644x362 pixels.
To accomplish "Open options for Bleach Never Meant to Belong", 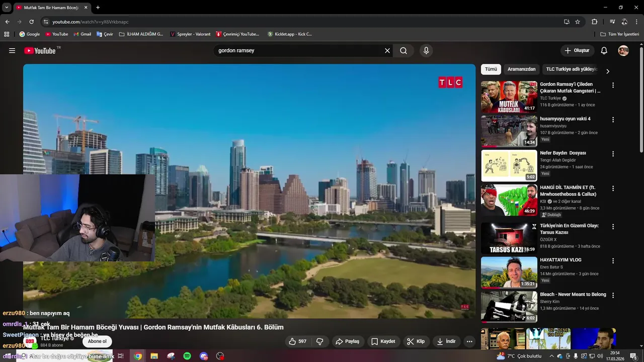I will coord(613,295).
